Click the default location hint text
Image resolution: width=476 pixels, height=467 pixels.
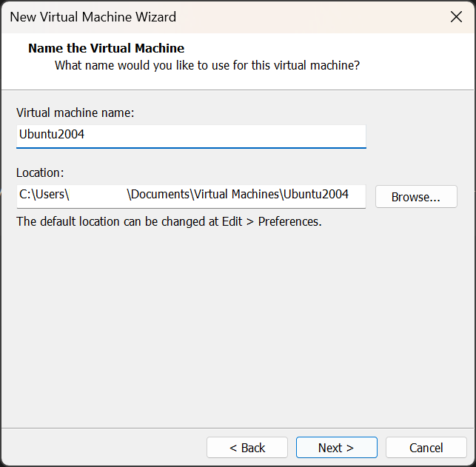coord(169,221)
